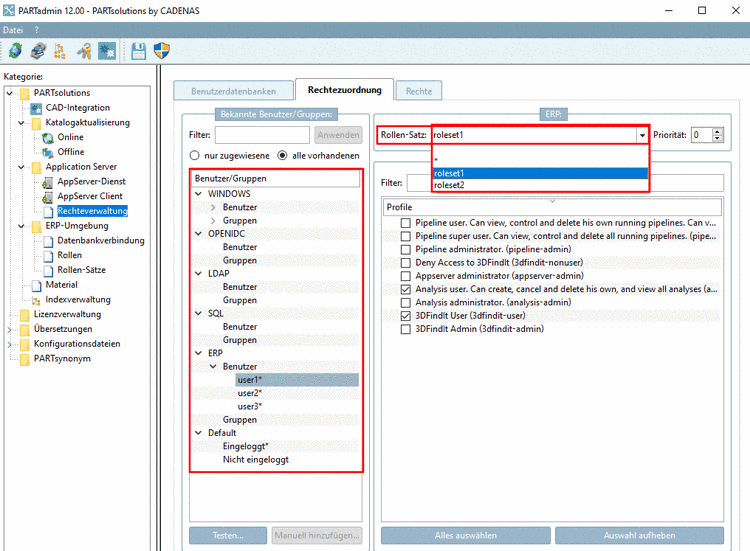750x551 pixels.
Task: Click the Windows shield admin icon
Action: [x=162, y=51]
